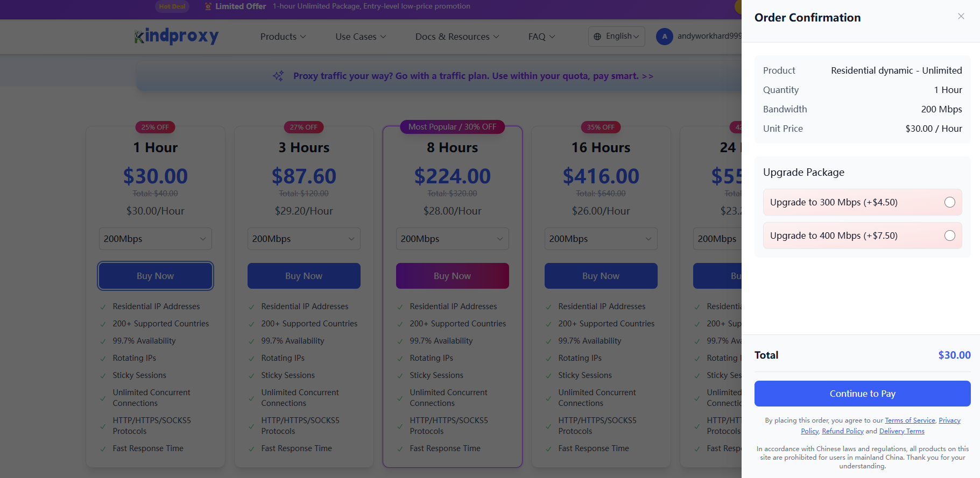Viewport: 980px width, 478px height.
Task: Open the 8 Hours bandwidth dropdown
Action: (452, 239)
